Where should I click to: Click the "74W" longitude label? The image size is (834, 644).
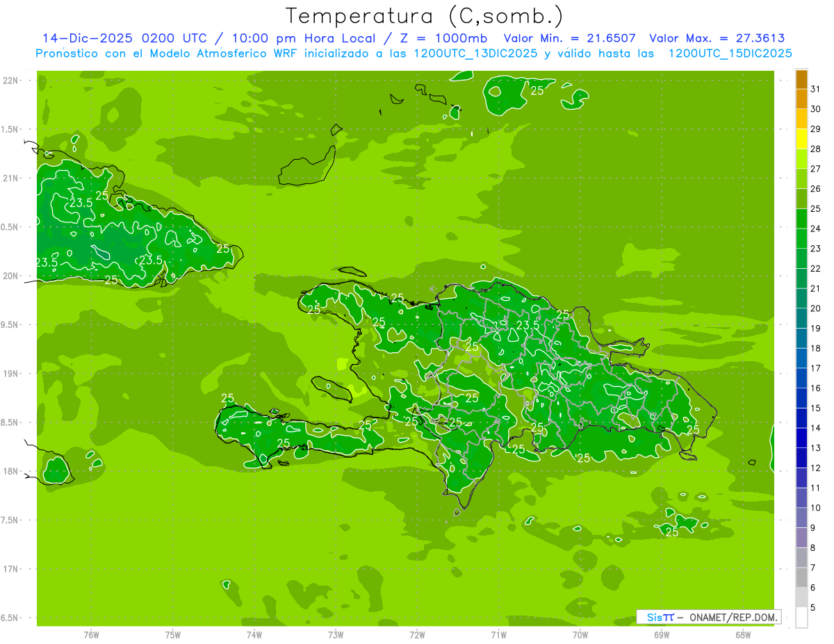coord(254,634)
